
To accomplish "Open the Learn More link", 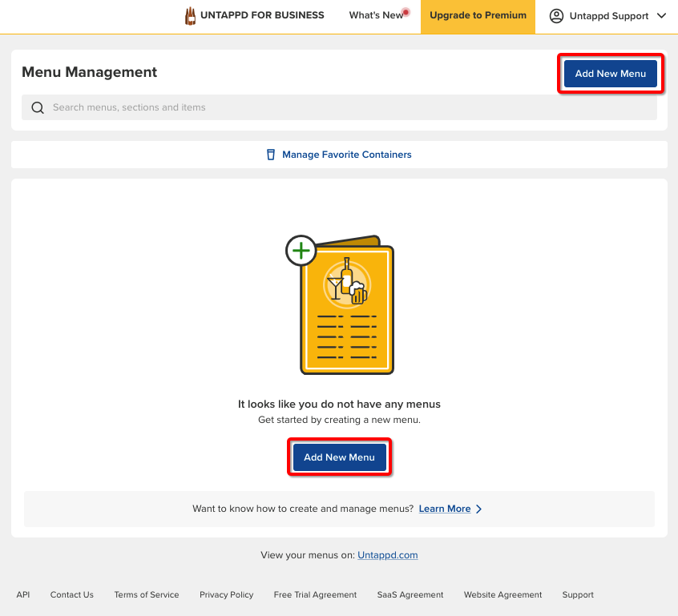I will 445,509.
